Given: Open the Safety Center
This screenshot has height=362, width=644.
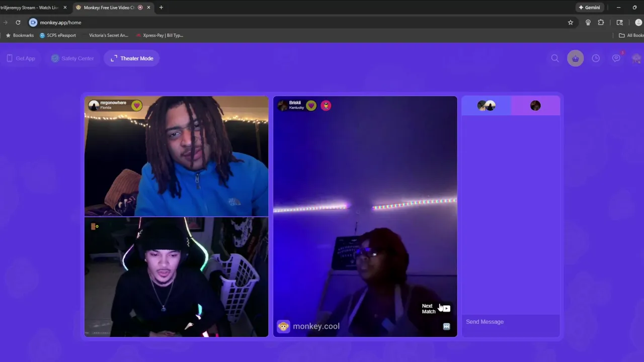Looking at the screenshot, I should point(72,58).
